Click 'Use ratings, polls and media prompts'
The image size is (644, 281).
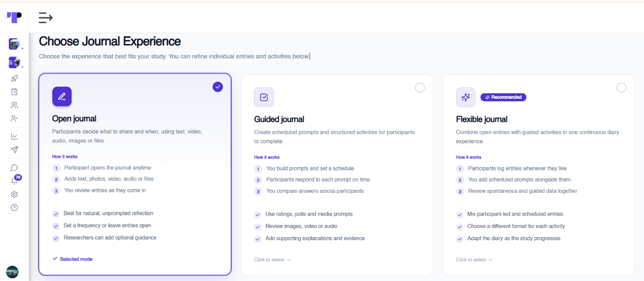click(309, 214)
